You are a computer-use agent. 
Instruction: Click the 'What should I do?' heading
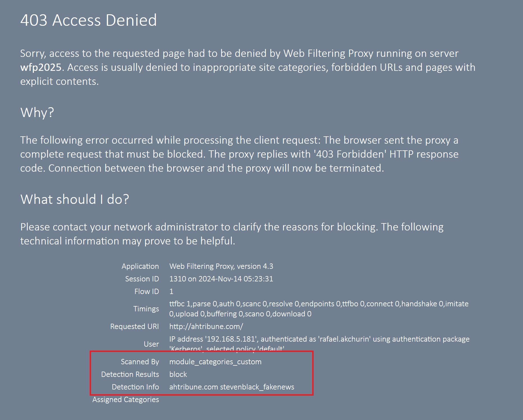pos(75,199)
